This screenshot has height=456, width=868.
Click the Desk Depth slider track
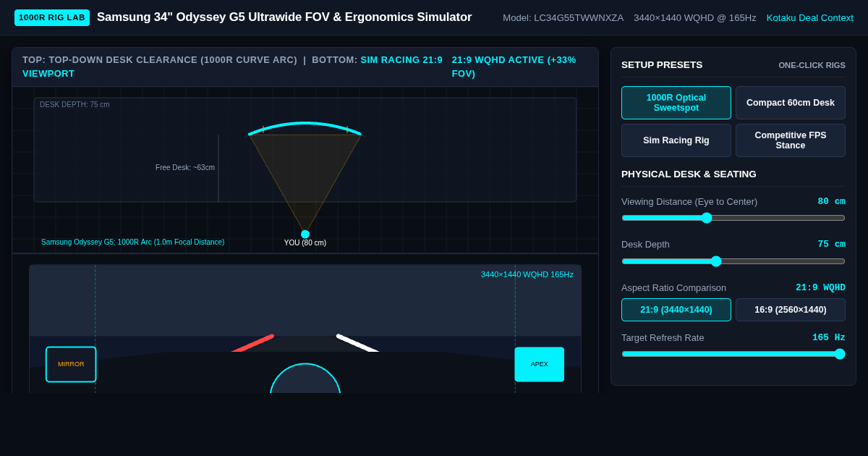(733, 261)
